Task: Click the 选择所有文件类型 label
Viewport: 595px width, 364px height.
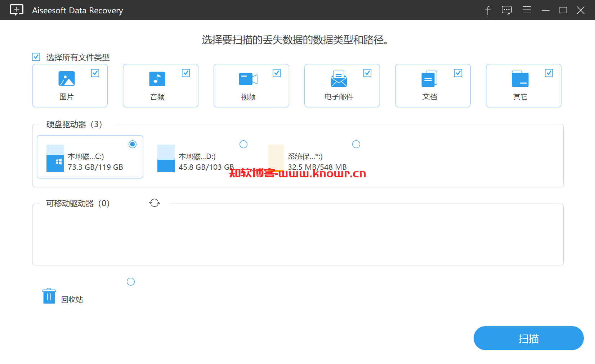Action: (x=78, y=57)
